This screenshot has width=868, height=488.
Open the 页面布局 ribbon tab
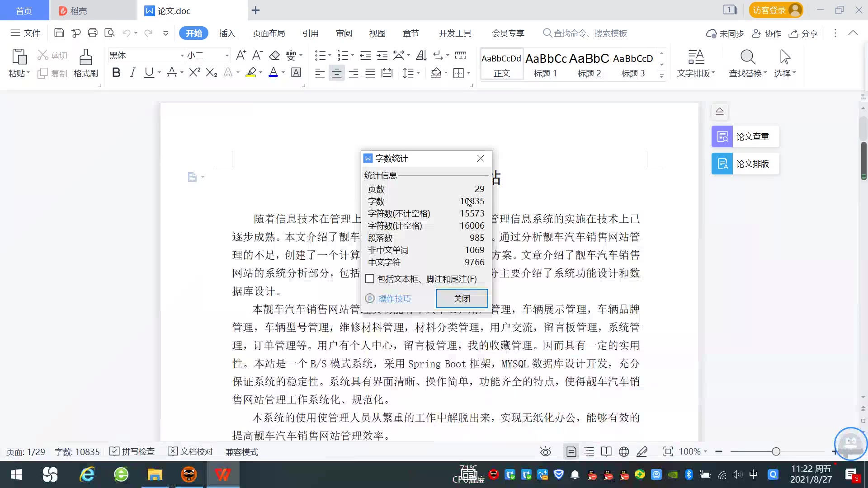[269, 33]
